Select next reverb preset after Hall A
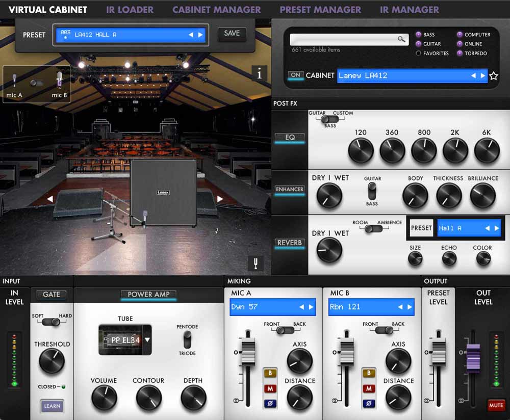 pyautogui.click(x=497, y=228)
